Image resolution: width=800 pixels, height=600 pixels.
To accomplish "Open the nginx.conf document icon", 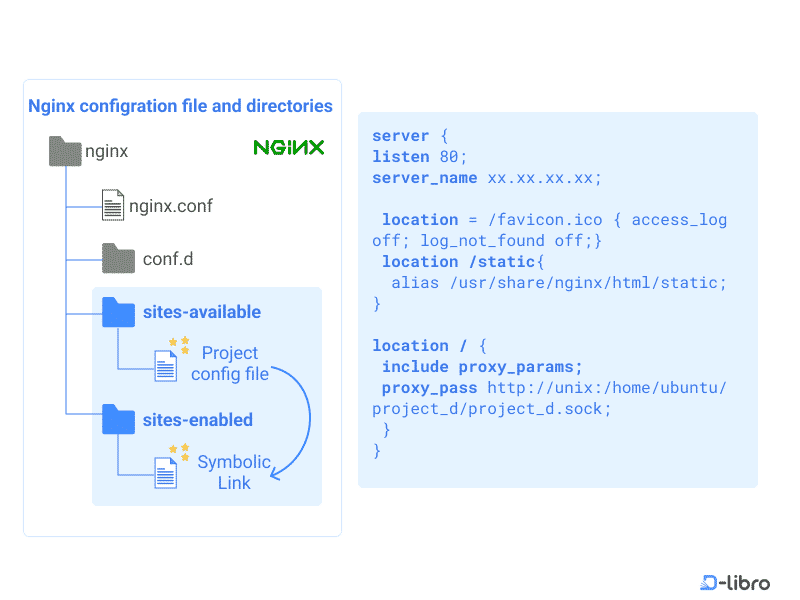I will [x=111, y=205].
